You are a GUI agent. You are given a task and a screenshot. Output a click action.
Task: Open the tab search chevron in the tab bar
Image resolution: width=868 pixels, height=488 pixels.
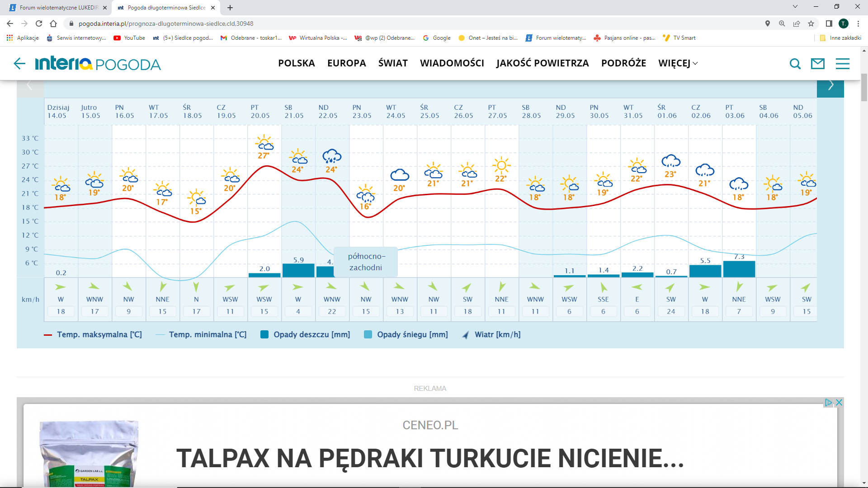[x=795, y=7]
